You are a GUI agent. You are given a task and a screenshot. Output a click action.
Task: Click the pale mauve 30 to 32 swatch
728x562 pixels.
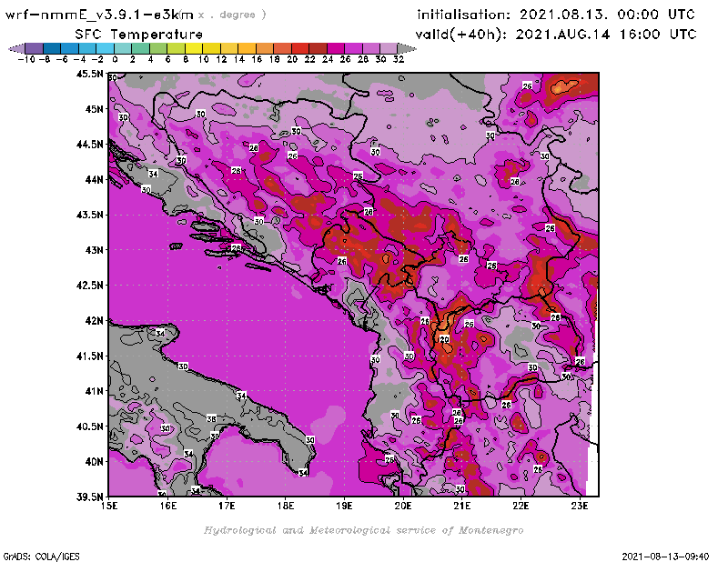click(389, 49)
